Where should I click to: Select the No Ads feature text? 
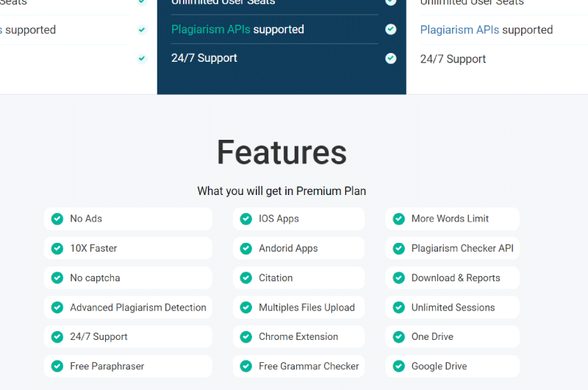86,219
